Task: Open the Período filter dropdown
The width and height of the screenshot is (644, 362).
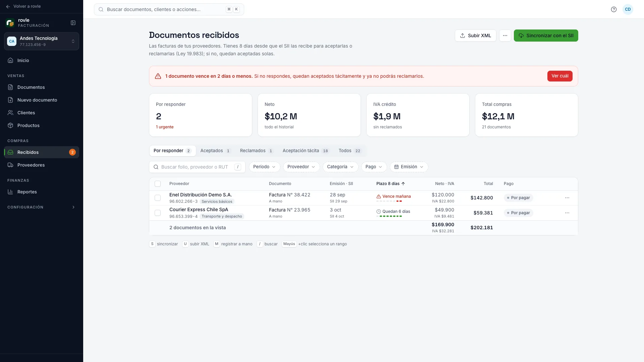Action: [264, 167]
